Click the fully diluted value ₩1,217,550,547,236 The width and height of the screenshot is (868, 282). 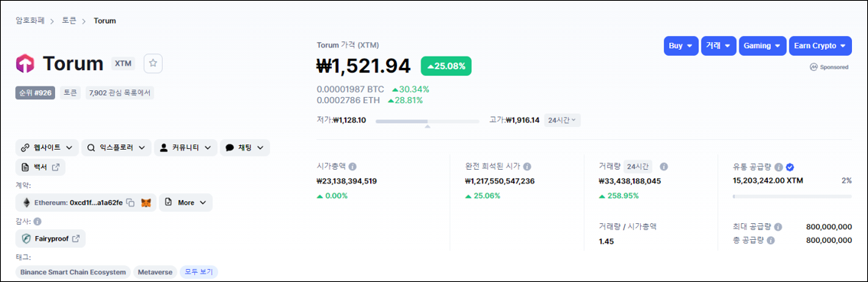tap(500, 181)
